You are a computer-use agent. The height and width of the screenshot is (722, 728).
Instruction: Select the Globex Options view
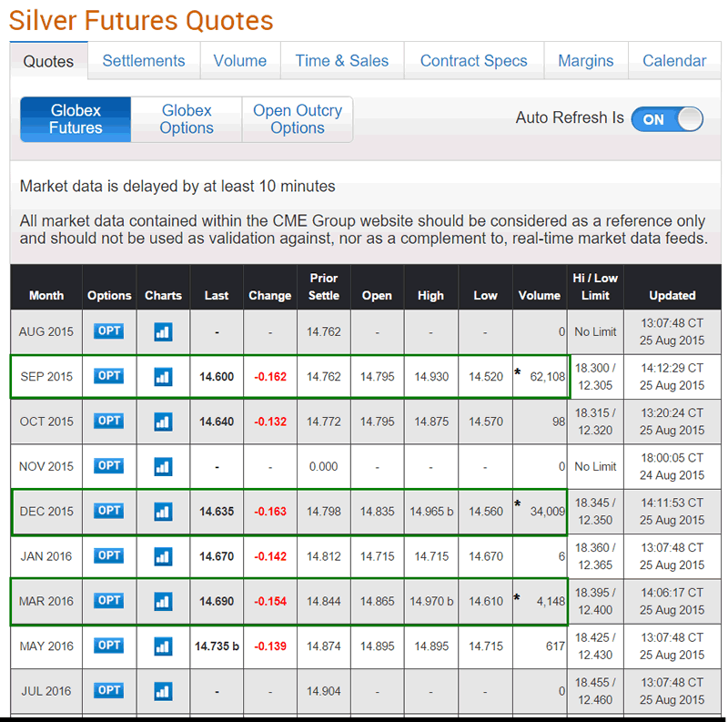coord(187,119)
